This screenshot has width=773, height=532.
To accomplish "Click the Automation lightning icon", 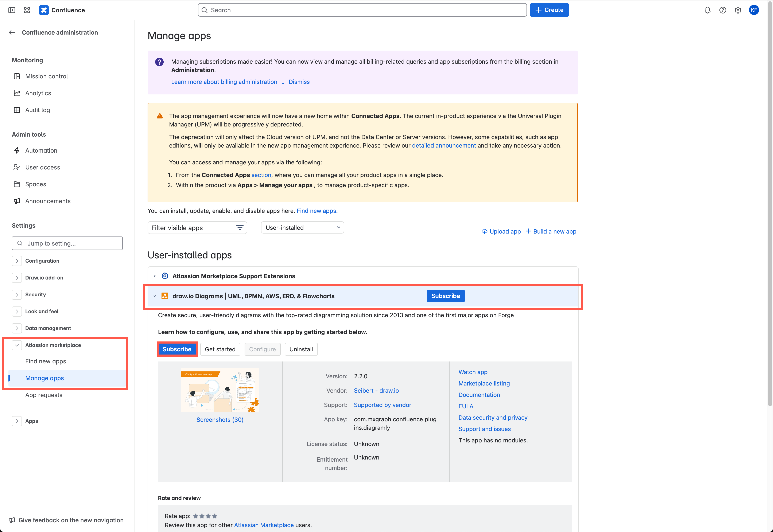I will 17,150.
